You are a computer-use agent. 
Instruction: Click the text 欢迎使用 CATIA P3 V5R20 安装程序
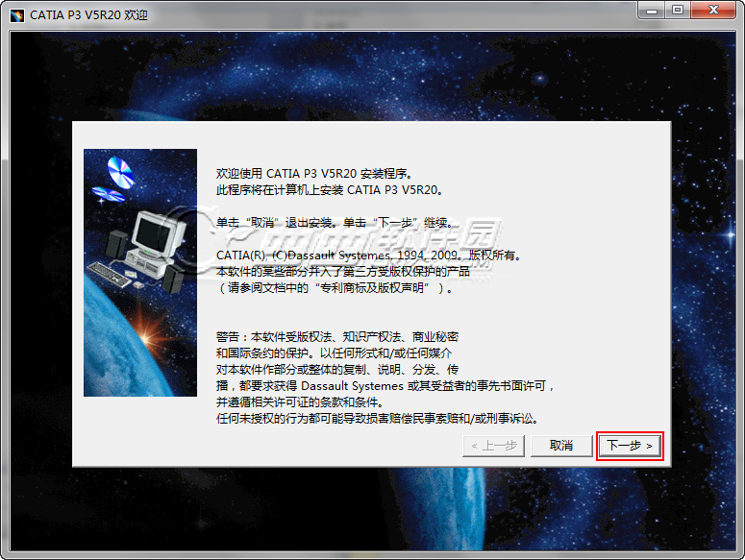pyautogui.click(x=314, y=174)
